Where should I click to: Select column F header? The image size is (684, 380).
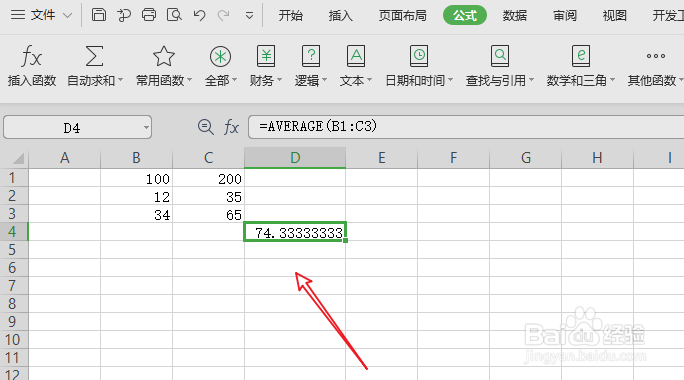click(x=454, y=157)
